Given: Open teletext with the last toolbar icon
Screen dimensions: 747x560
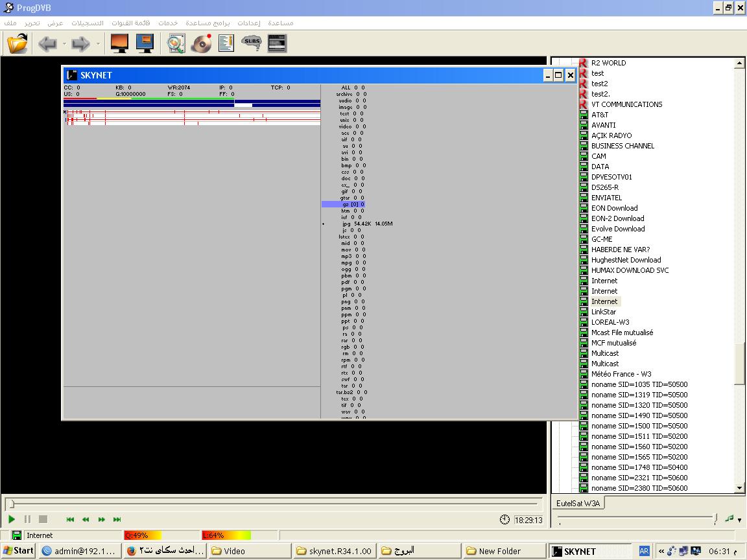Looking at the screenshot, I should tap(277, 43).
